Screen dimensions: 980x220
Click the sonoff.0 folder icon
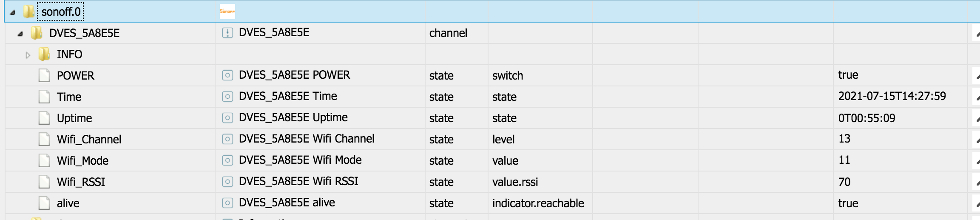point(29,11)
